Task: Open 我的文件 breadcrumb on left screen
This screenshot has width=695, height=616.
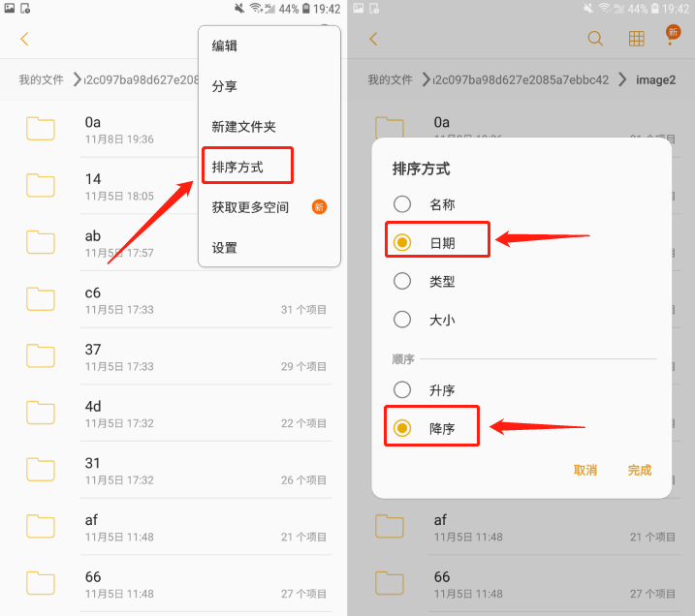Action: [42, 79]
